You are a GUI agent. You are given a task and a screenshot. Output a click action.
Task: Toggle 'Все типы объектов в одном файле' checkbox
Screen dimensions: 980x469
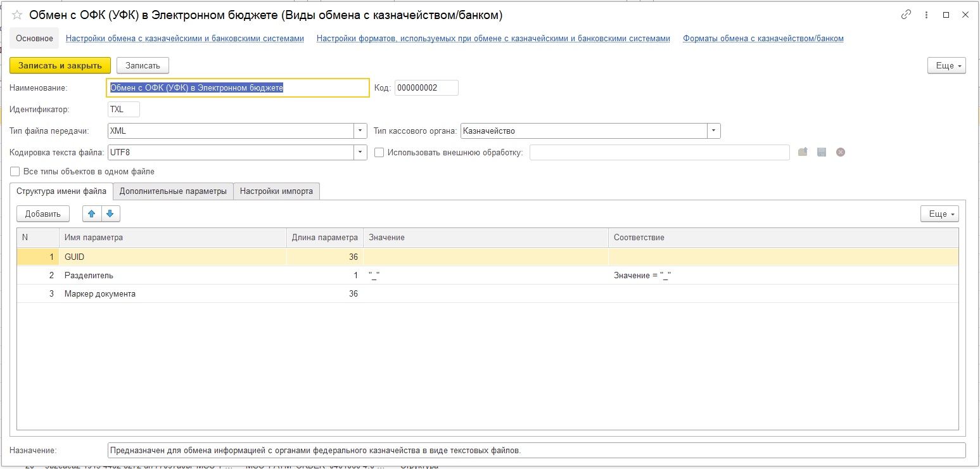coord(15,171)
